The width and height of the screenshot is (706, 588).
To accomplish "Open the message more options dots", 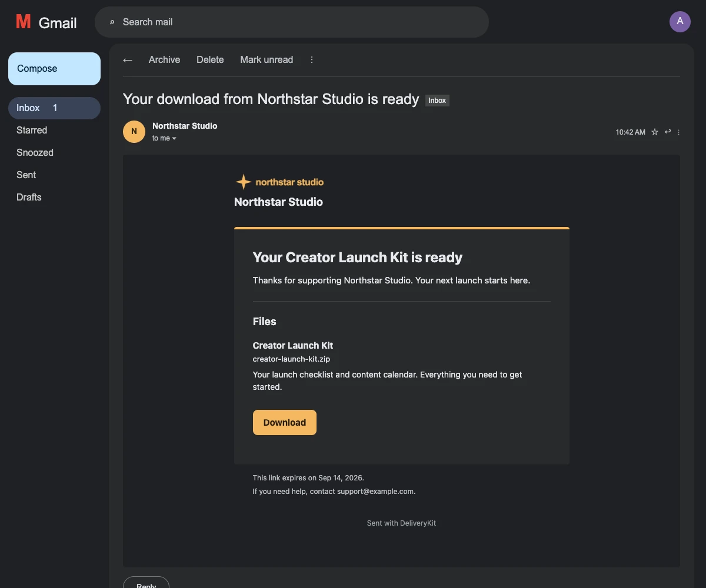I will (678, 132).
